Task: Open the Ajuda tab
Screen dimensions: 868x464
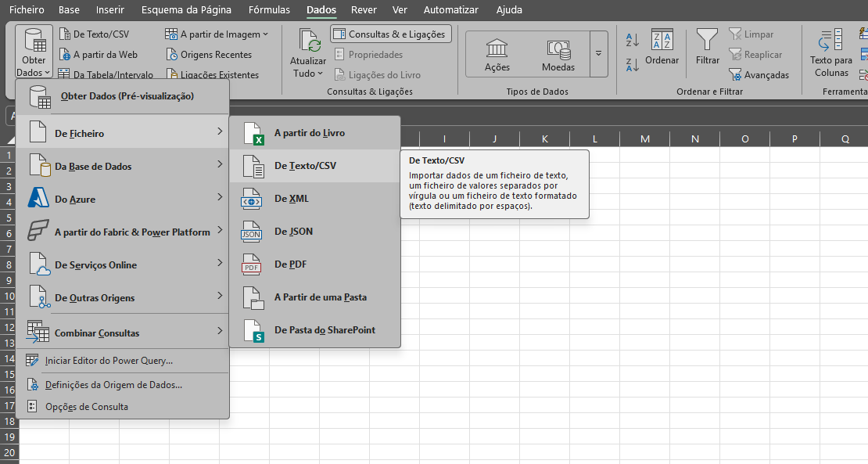Action: (x=509, y=9)
